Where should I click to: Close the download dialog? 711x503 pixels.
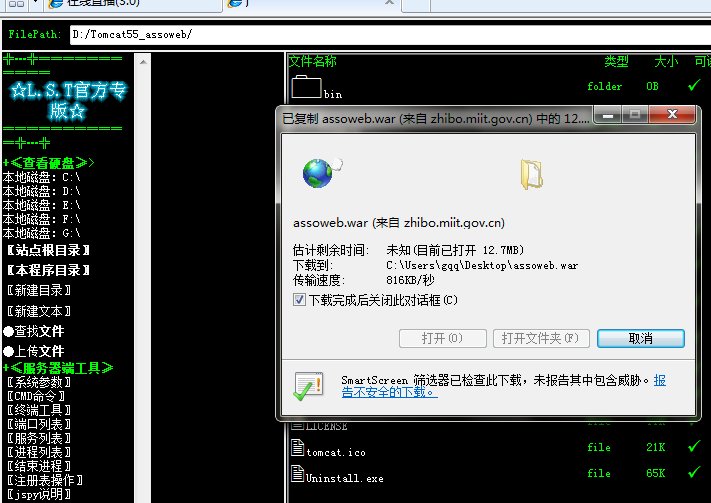tap(672, 114)
